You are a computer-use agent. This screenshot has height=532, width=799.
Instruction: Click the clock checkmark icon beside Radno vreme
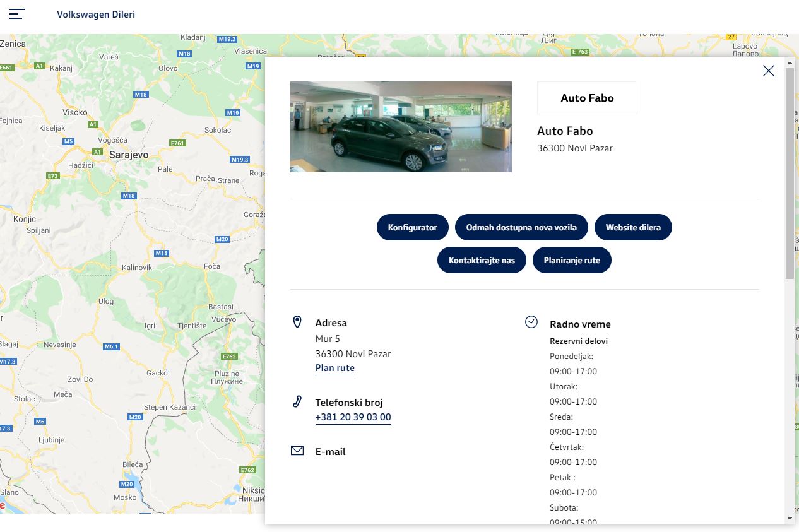[x=531, y=322]
